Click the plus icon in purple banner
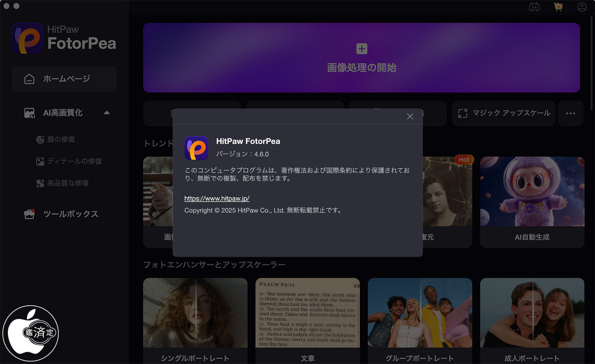This screenshot has width=595, height=364. [362, 49]
